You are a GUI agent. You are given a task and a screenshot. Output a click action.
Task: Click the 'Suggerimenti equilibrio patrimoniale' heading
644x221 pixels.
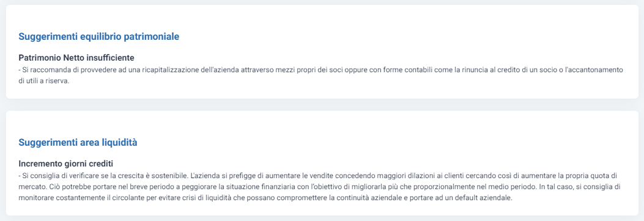coord(99,37)
